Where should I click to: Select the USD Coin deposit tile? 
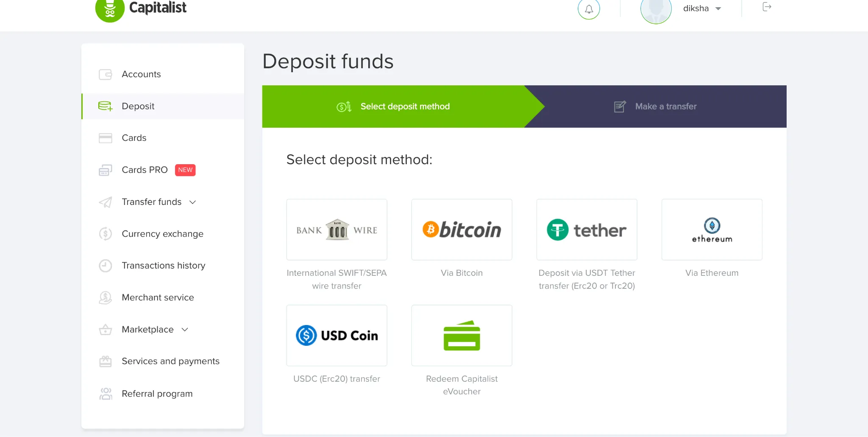tap(337, 335)
